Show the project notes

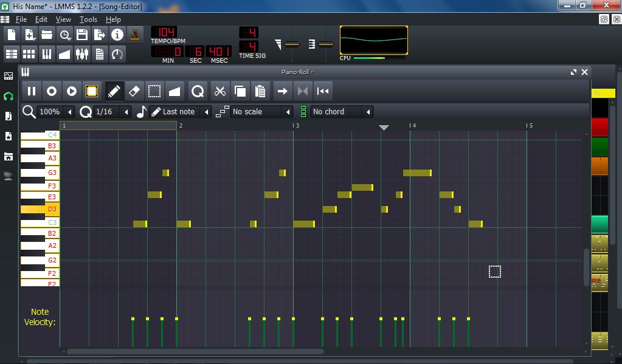100,54
